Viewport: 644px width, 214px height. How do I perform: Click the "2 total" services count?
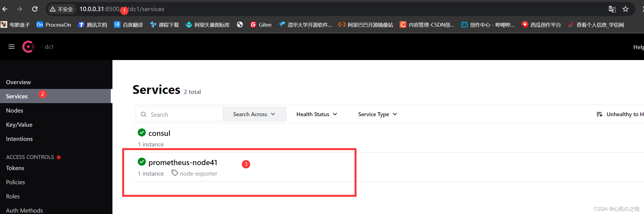pos(192,92)
